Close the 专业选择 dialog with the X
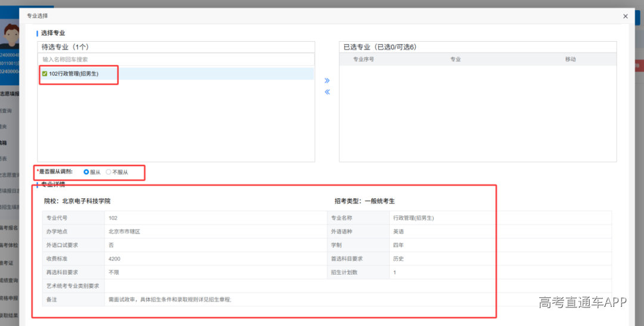This screenshot has width=644, height=326. (x=626, y=17)
